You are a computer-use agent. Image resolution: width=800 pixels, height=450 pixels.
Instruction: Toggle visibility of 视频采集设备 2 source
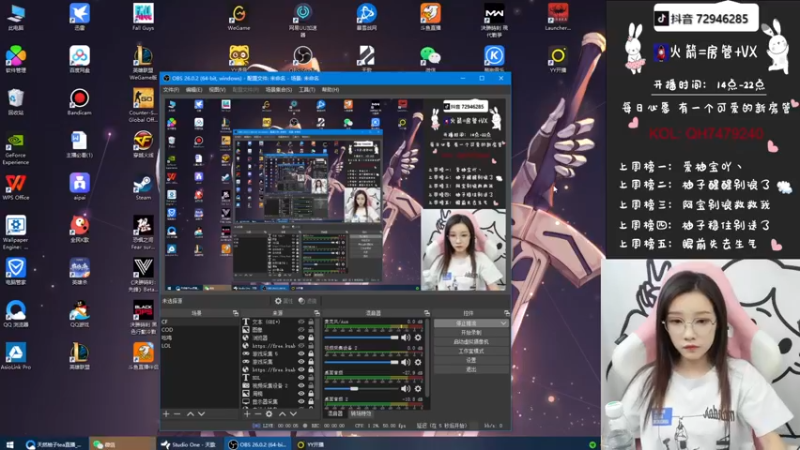pyautogui.click(x=301, y=386)
